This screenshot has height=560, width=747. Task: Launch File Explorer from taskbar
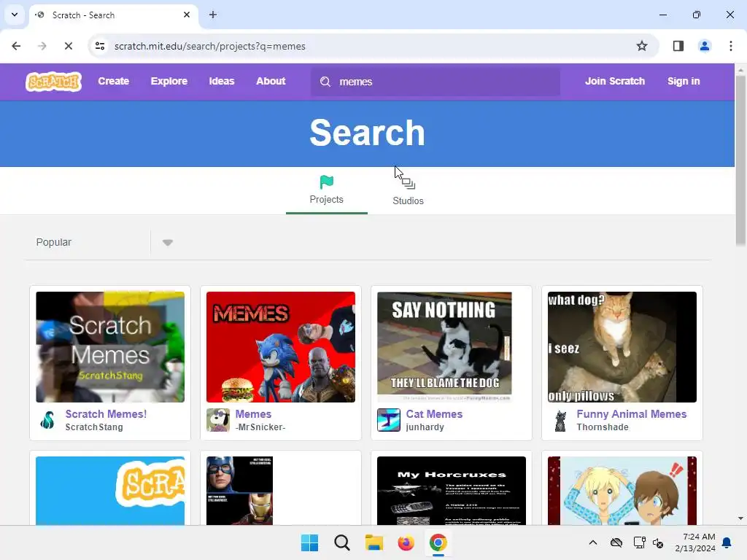point(374,542)
